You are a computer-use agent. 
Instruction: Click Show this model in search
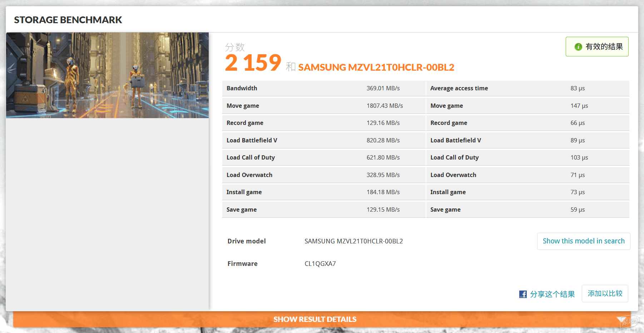(584, 241)
